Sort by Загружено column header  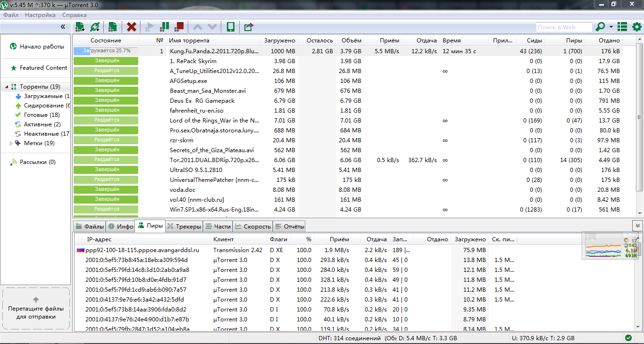click(x=279, y=41)
